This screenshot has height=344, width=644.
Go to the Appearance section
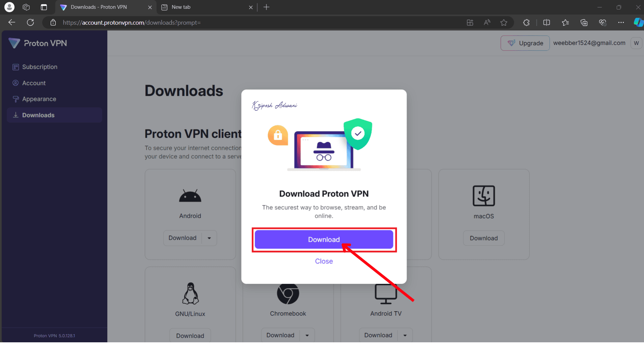coord(39,99)
